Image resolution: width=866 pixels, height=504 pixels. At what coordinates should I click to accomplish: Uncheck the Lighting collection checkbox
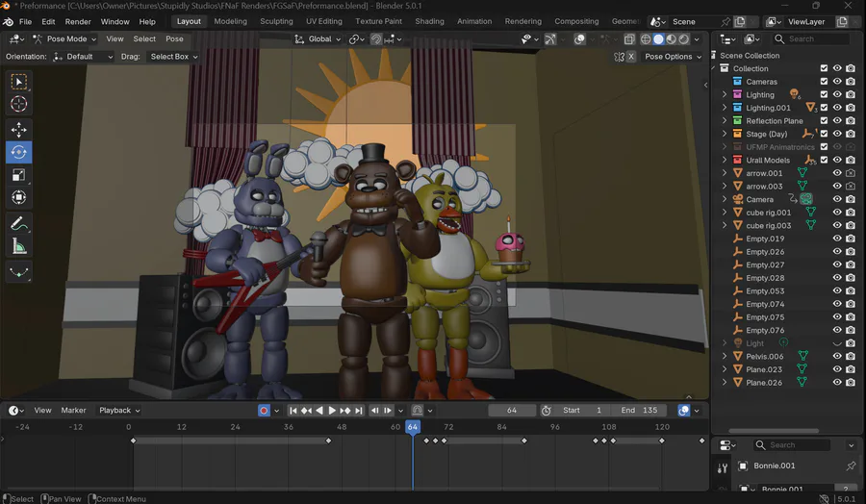[824, 94]
